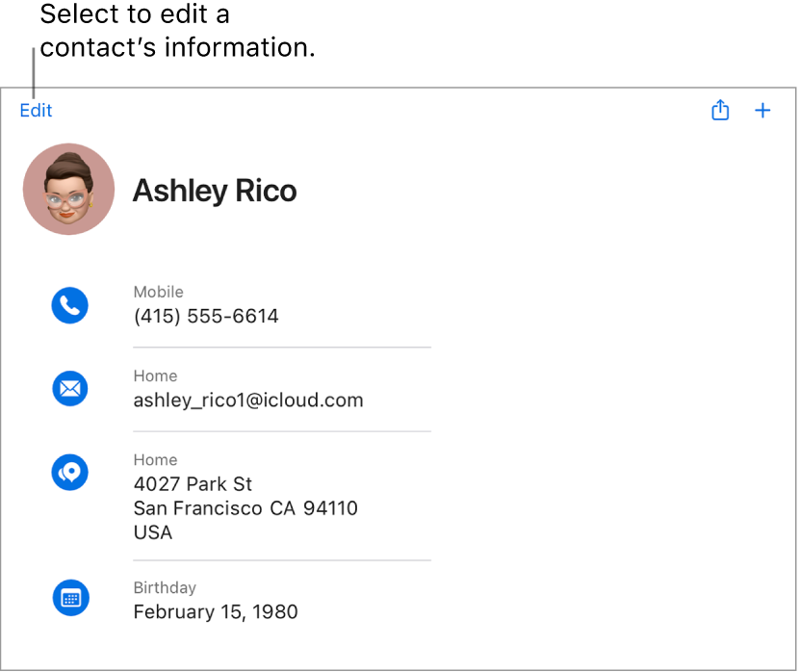Tap the Maps pin icon beside the address
Screen dimensions: 799x672
point(69,473)
